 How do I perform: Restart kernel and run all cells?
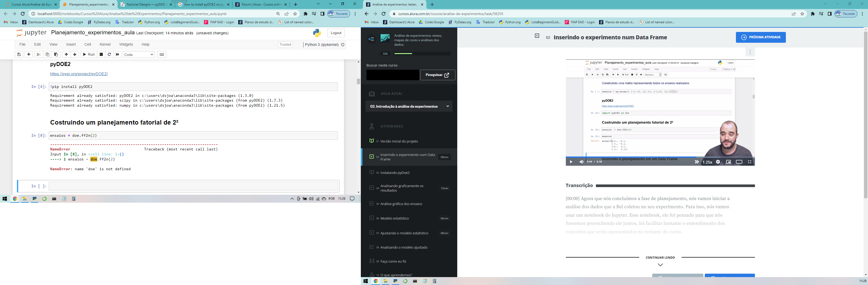[x=117, y=55]
